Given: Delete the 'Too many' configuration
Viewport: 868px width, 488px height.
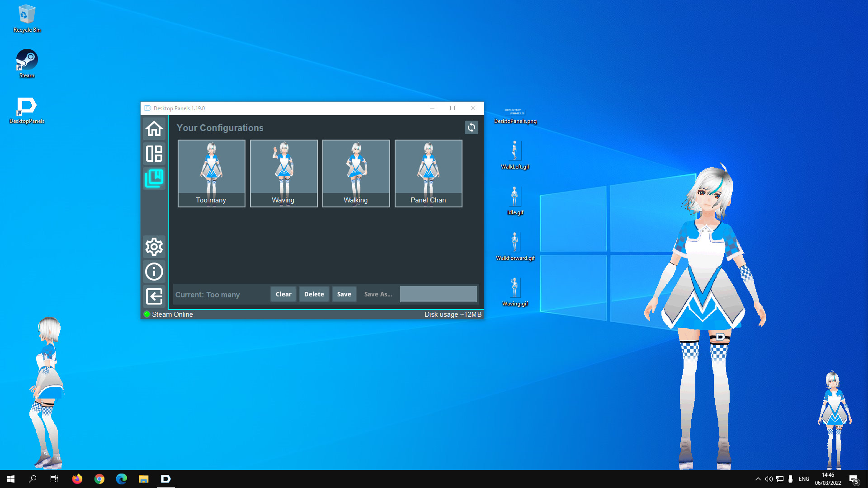Looking at the screenshot, I should (314, 294).
